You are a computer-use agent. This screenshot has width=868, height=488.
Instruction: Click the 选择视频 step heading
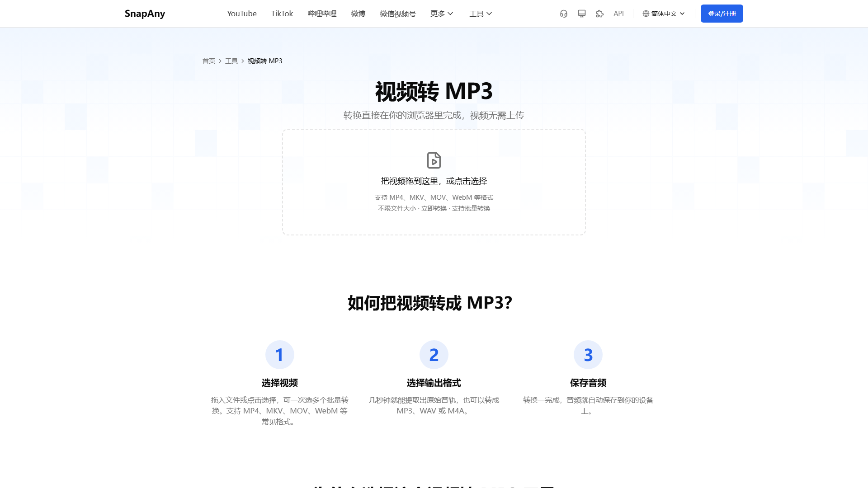pos(280,383)
